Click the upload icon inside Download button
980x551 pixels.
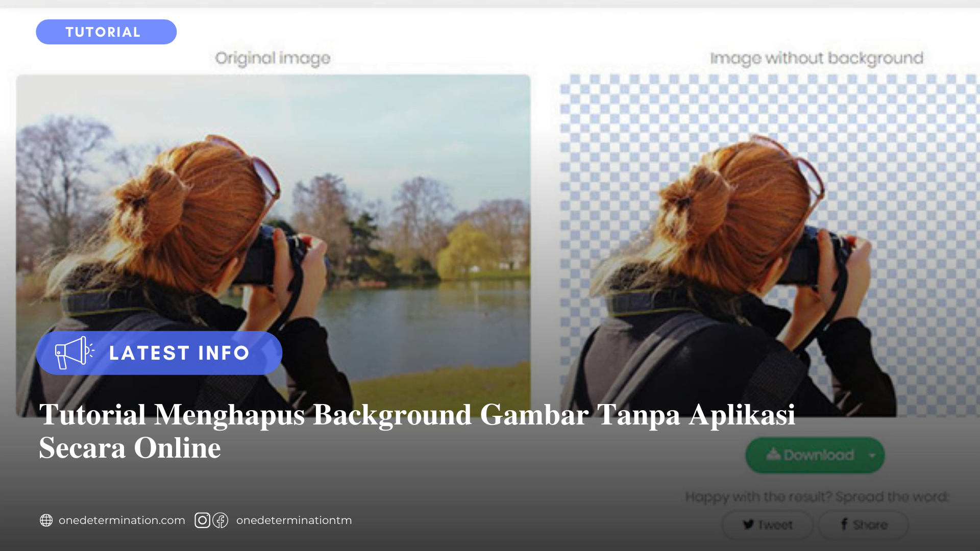coord(773,454)
